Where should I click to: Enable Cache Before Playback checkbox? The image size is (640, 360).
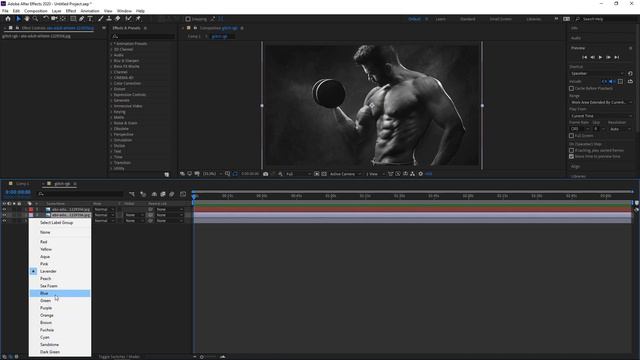point(571,88)
